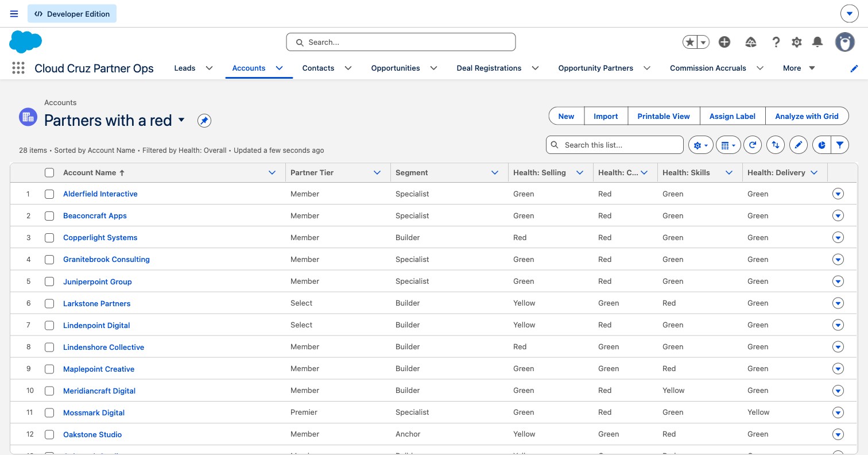This screenshot has height=455, width=868.
Task: Expand the Leads tab dropdown chevron
Action: [210, 68]
